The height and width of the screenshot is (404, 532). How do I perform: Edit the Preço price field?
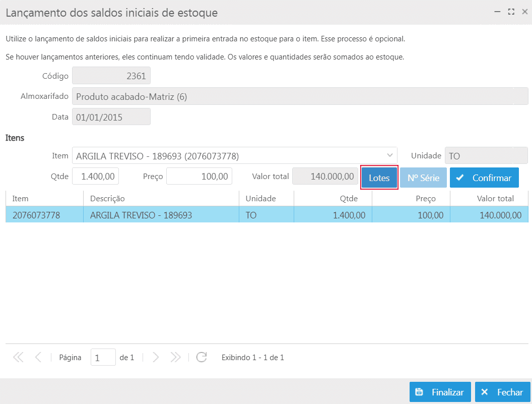(199, 177)
